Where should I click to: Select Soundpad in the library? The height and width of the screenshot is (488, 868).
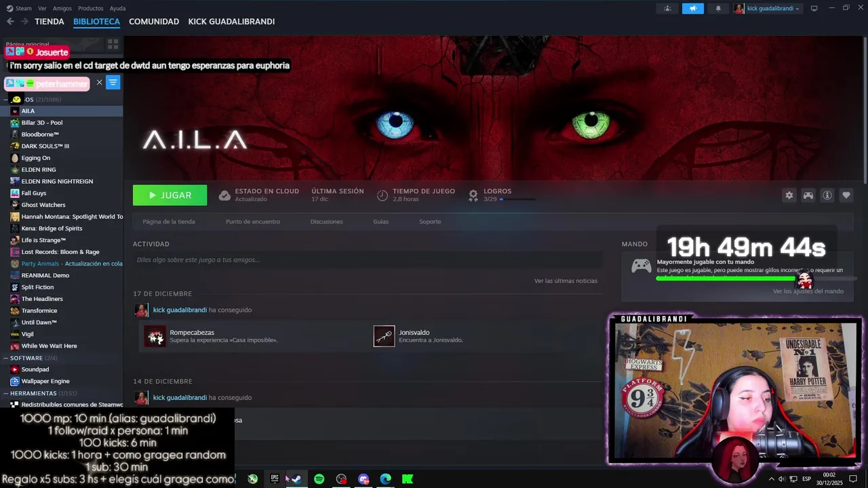click(x=61, y=369)
